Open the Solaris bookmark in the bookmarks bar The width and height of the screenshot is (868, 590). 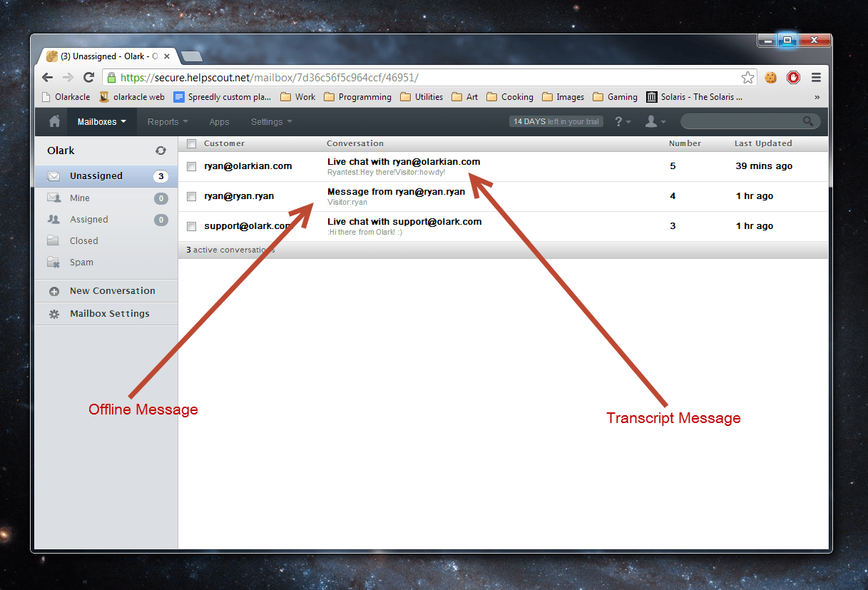694,97
